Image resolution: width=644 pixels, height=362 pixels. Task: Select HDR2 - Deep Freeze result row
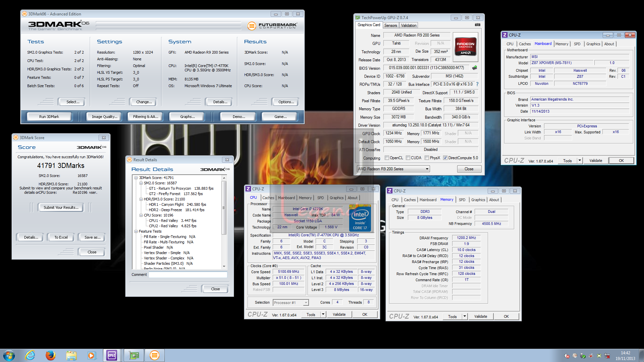click(x=176, y=210)
